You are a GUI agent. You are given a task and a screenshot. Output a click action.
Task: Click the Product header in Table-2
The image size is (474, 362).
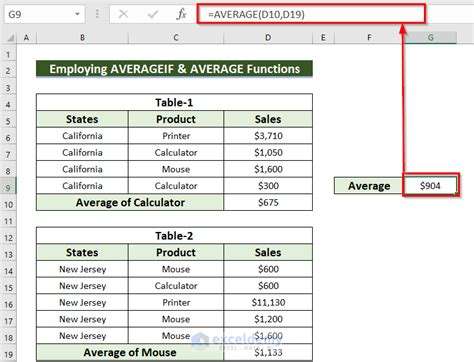tap(176, 252)
